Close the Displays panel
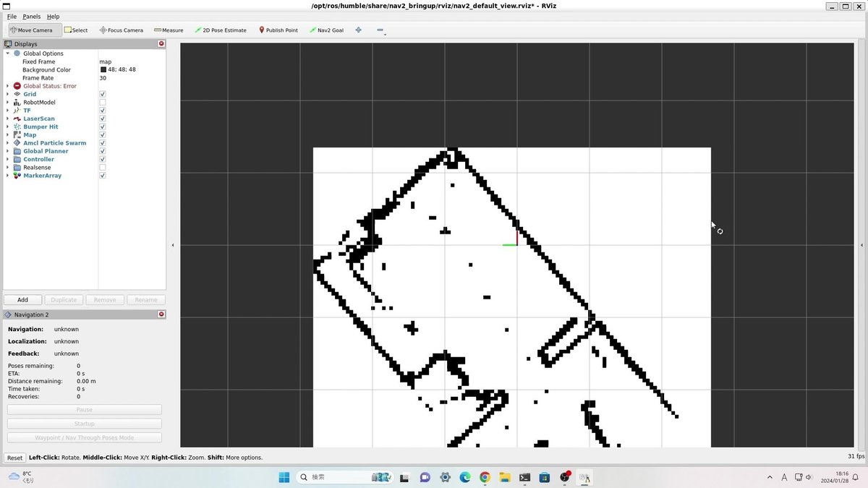 [161, 44]
